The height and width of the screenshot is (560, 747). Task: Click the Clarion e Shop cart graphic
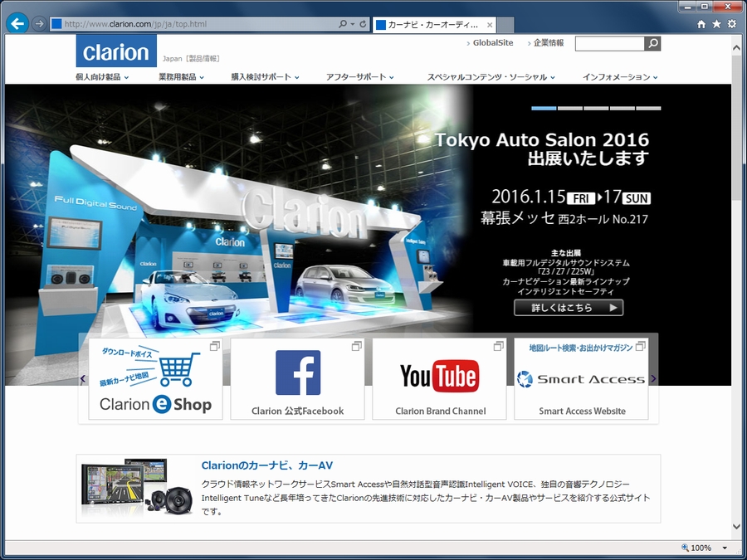click(x=178, y=369)
